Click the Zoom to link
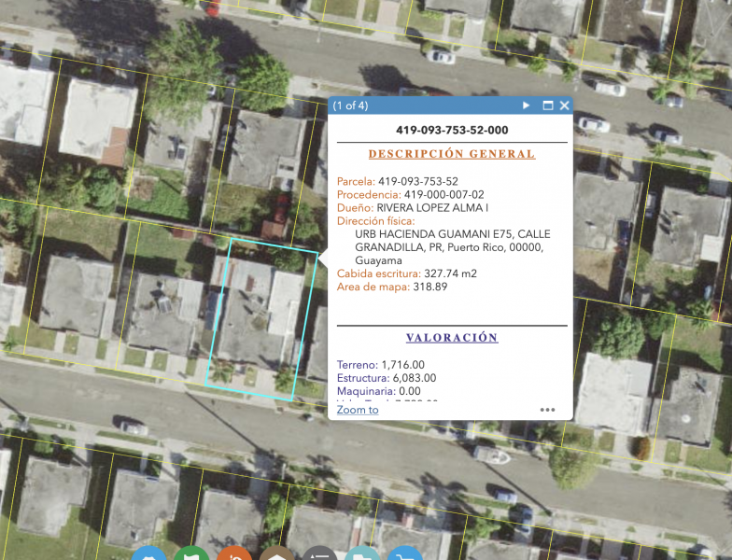The height and width of the screenshot is (560, 732). click(358, 410)
